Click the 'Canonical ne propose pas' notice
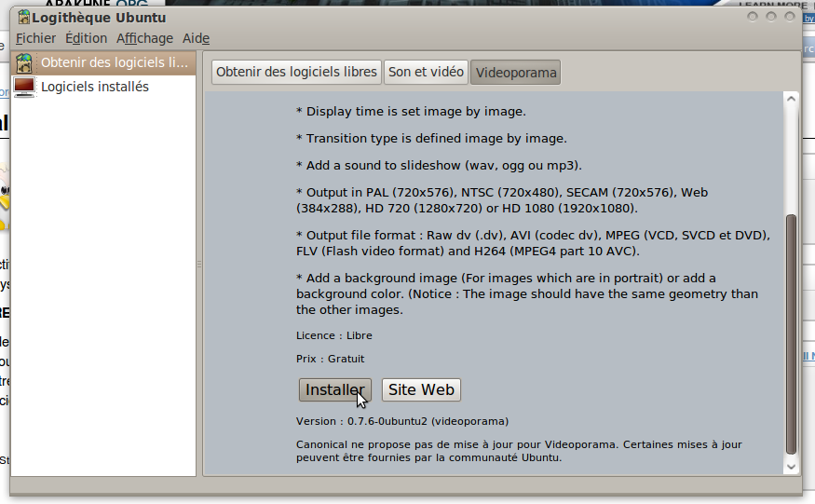The width and height of the screenshot is (815, 504). [x=519, y=451]
